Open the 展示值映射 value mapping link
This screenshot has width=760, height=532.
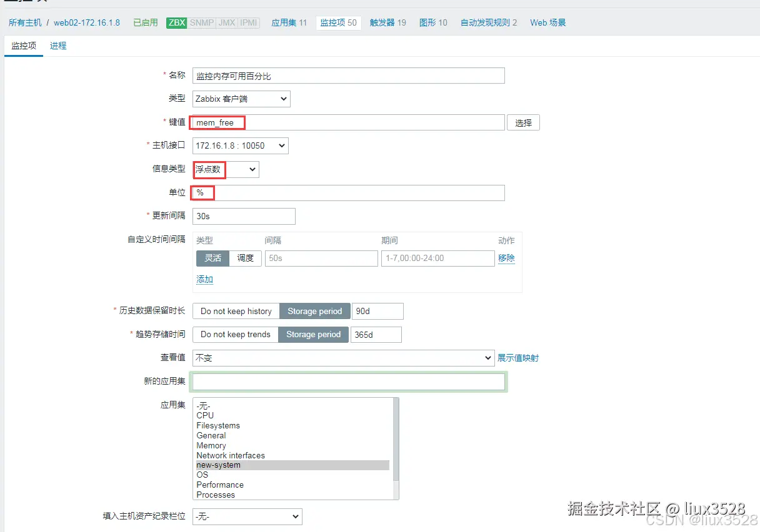(518, 358)
